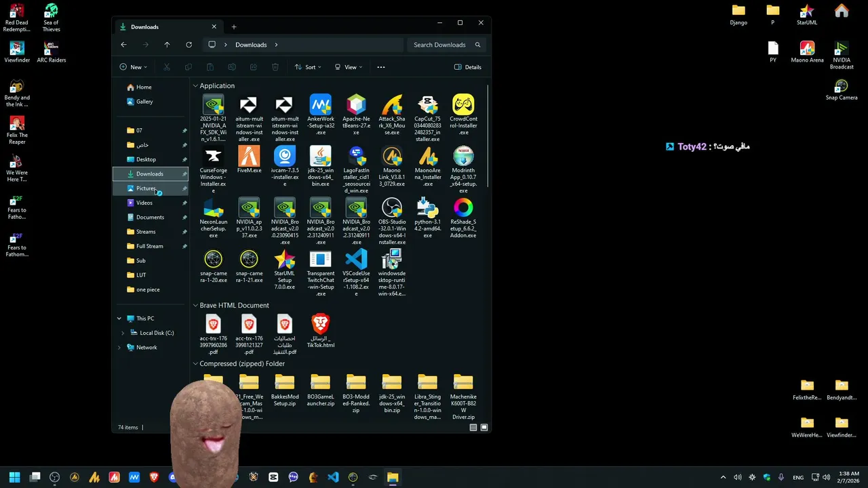Screen dimensions: 868x488
Task: Click chevron after Downloads in address bar
Action: pos(277,45)
